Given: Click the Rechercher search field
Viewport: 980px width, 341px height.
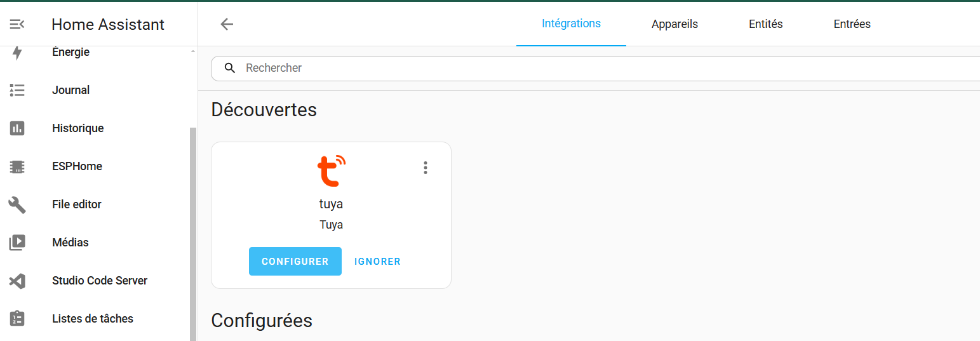Looking at the screenshot, I should 596,68.
